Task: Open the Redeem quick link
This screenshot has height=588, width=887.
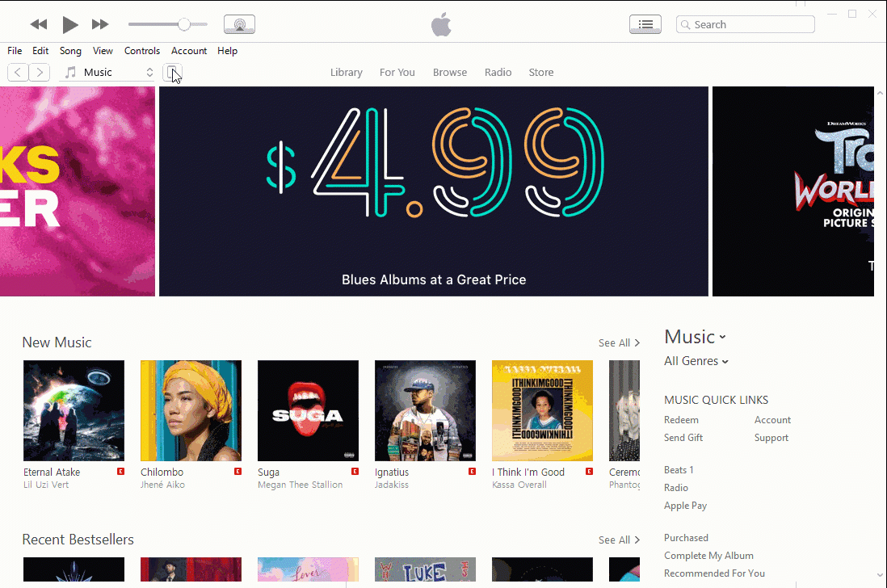Action: 681,420
